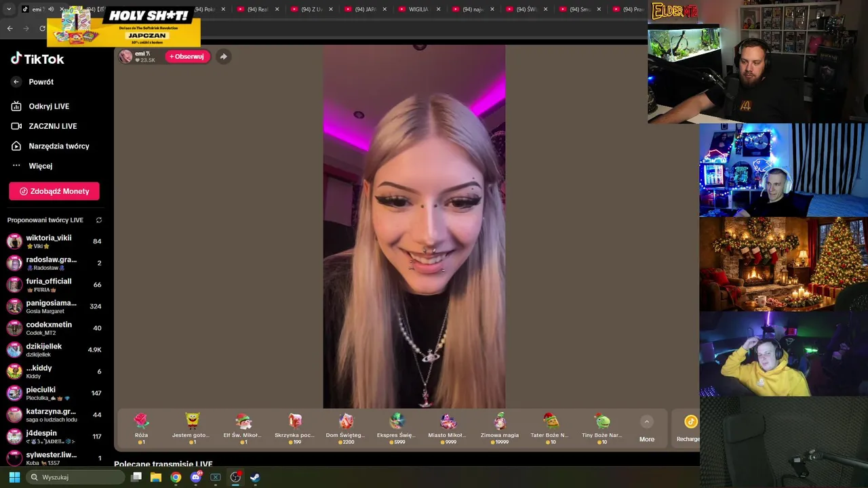
Task: Open Chrome from taskbar
Action: pyautogui.click(x=176, y=477)
